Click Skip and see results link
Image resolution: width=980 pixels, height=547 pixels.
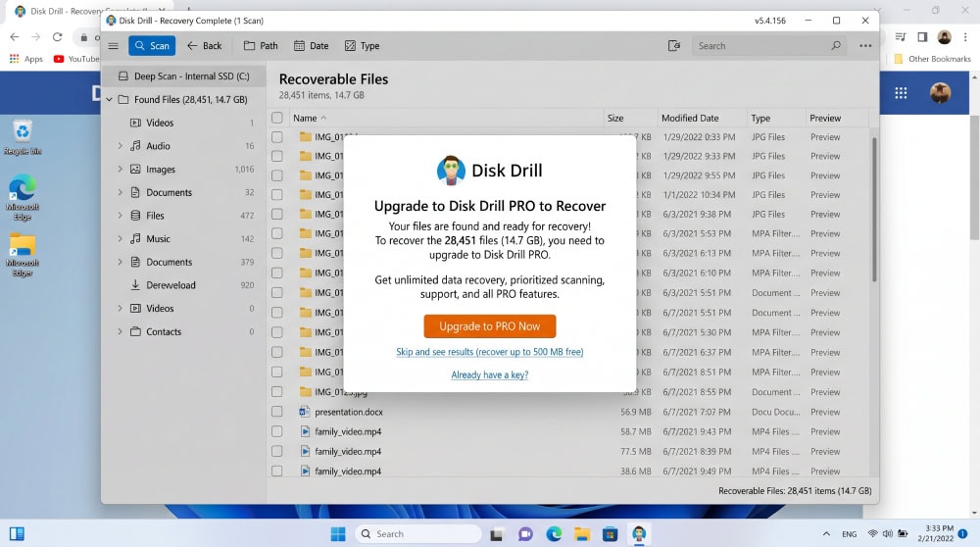489,352
